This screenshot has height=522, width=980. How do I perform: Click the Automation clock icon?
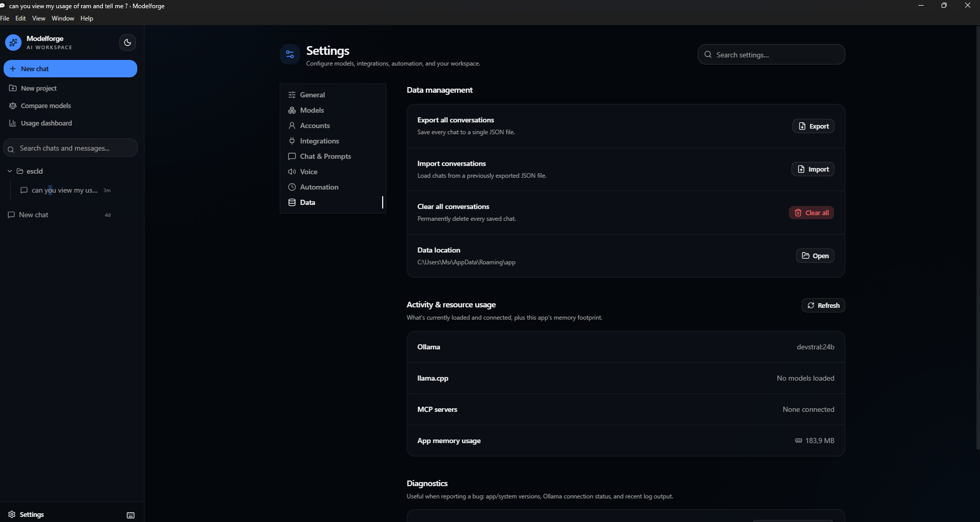click(x=292, y=187)
